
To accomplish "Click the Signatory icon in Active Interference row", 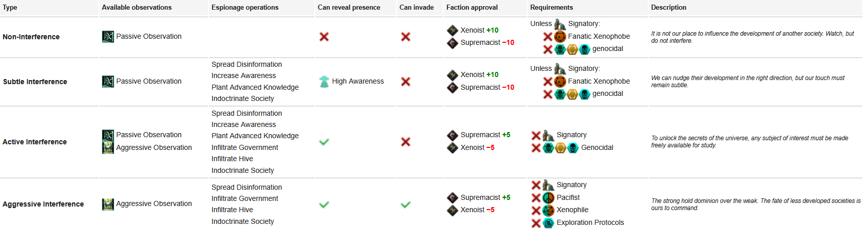I will click(x=548, y=135).
